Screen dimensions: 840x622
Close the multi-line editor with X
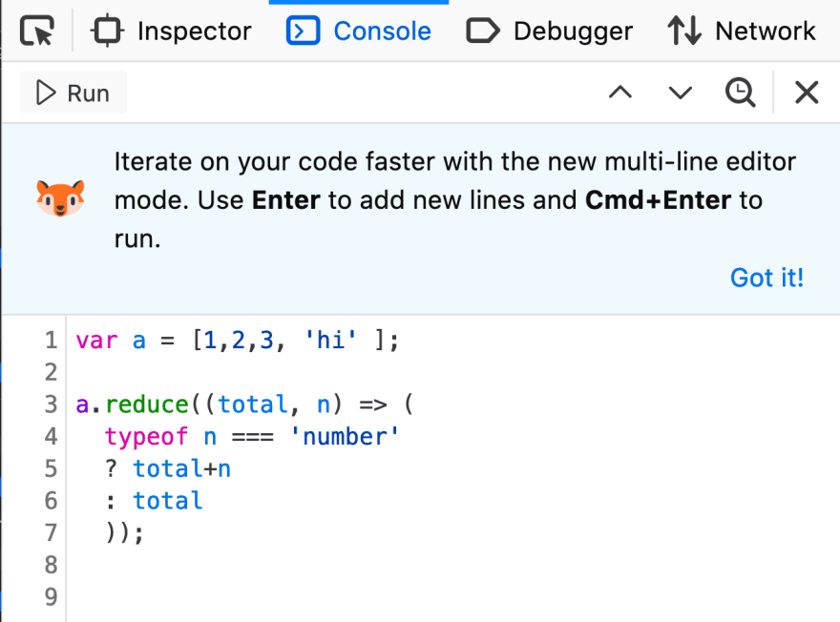click(x=807, y=93)
